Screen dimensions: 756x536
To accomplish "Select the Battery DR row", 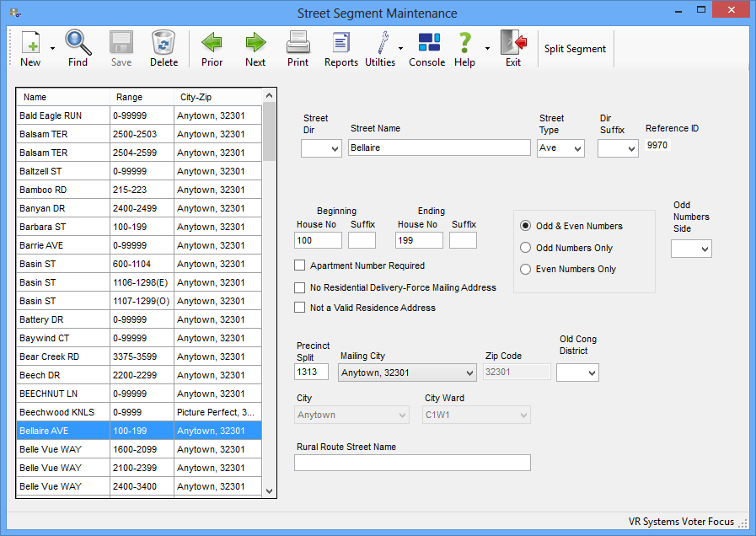I will tap(139, 319).
